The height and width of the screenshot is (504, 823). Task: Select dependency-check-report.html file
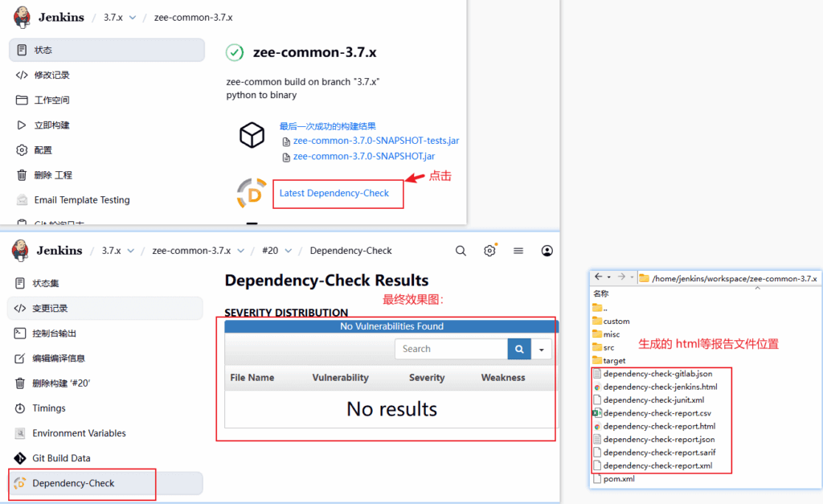click(x=659, y=426)
